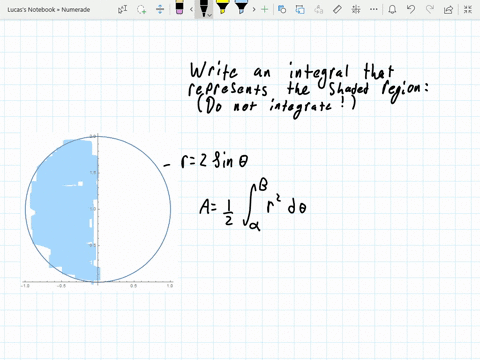Image resolution: width=480 pixels, height=360 pixels.
Task: Show more pens with right chevron
Action: [x=254, y=9]
